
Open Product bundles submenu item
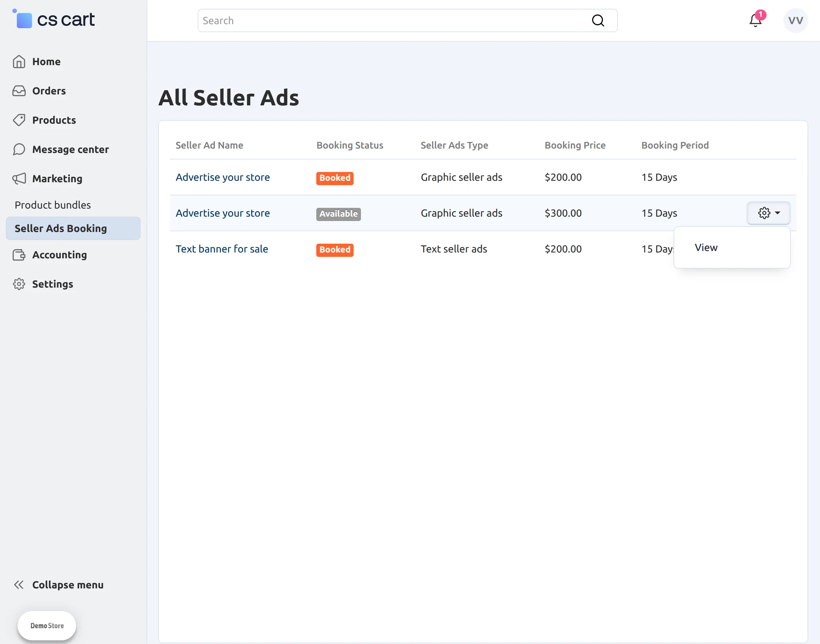point(53,205)
